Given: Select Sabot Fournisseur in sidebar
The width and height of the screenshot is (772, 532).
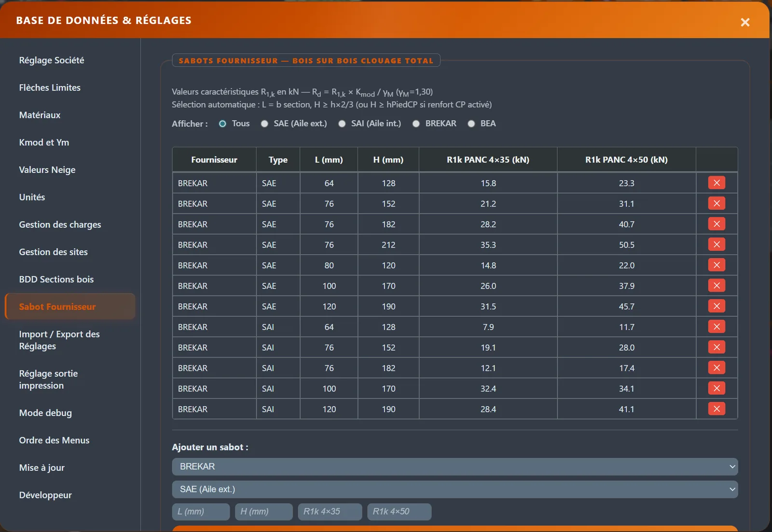Looking at the screenshot, I should 70,307.
